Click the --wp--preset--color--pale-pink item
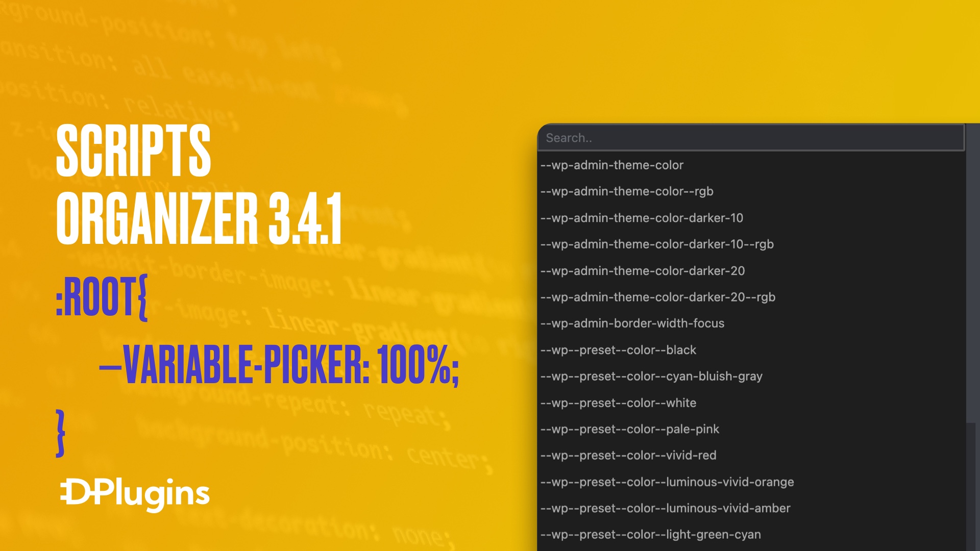Image resolution: width=980 pixels, height=551 pixels. click(630, 429)
